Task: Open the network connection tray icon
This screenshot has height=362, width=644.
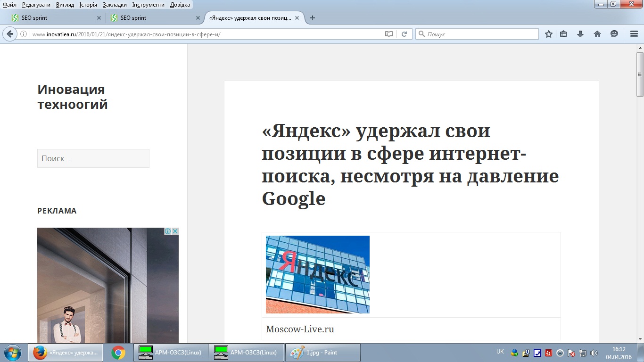Action: coord(583,353)
